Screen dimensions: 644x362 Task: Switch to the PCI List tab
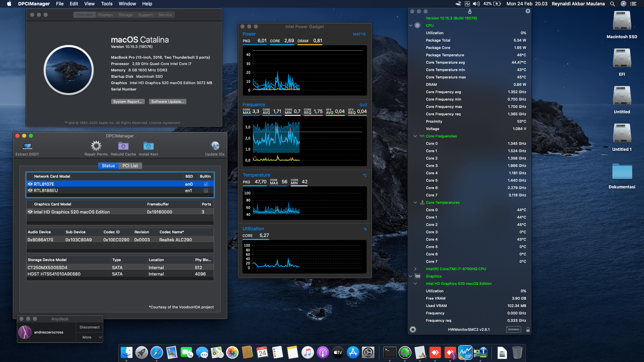point(130,166)
